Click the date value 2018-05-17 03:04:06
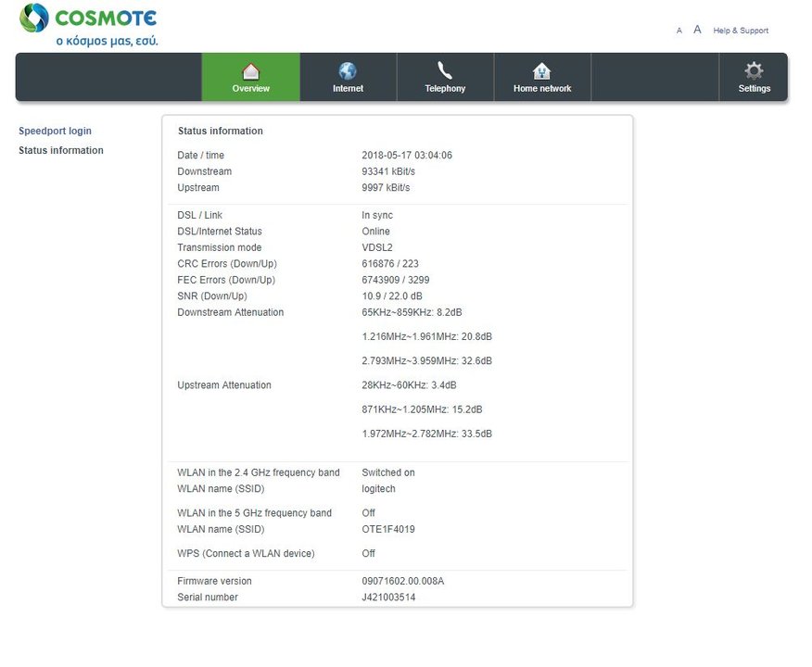The image size is (812, 667). [x=407, y=156]
